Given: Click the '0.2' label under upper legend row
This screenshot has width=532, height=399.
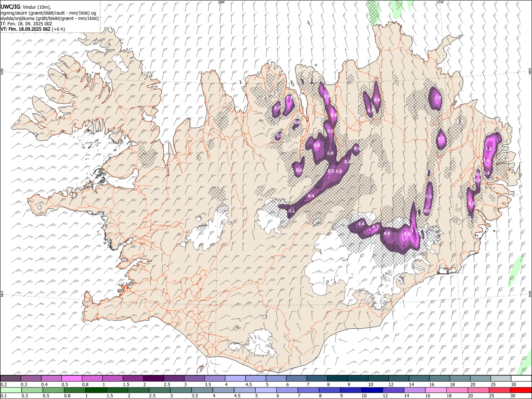Looking at the screenshot, I should point(3,384).
